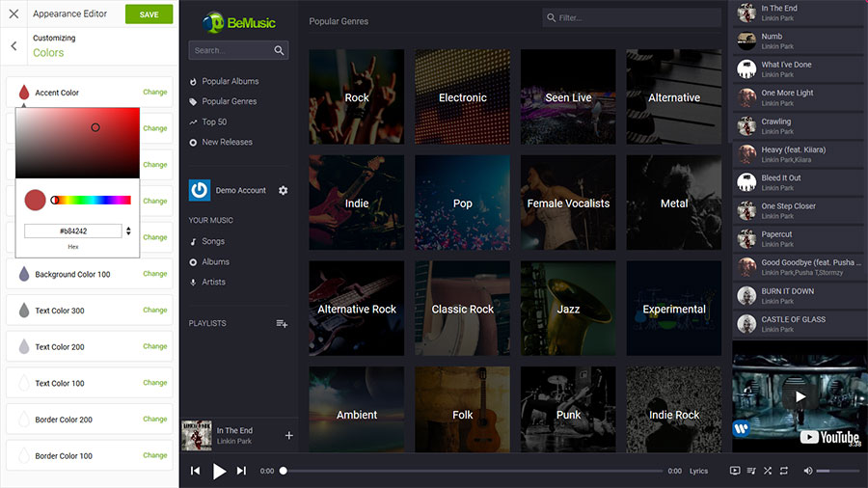Viewport: 868px width, 488px height.
Task: Open Demo Account settings gear
Action: coord(283,191)
